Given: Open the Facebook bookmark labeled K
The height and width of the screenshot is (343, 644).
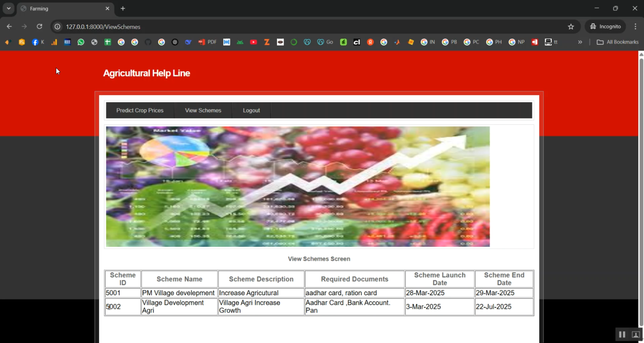Looking at the screenshot, I should point(38,42).
